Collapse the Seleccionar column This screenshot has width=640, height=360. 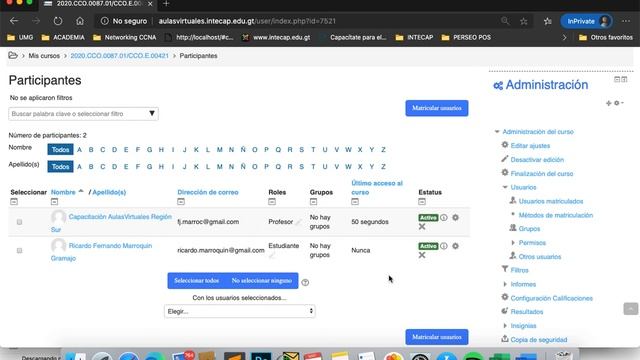pos(14,202)
